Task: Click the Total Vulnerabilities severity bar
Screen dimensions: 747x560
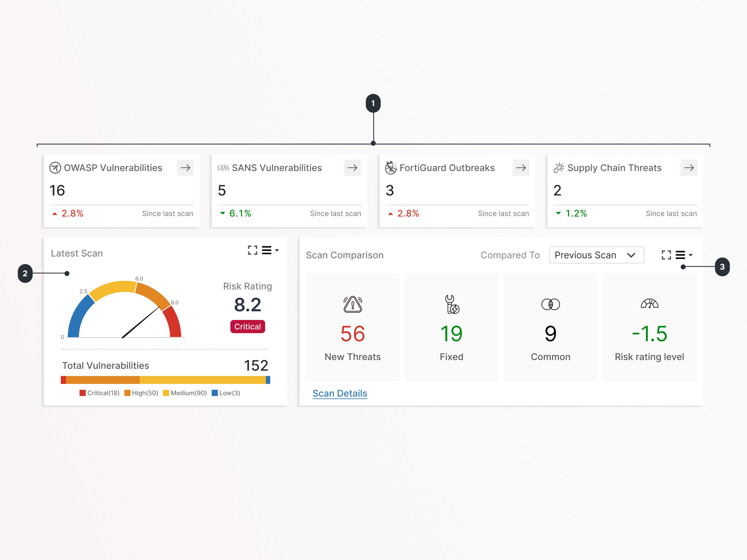Action: click(x=165, y=380)
